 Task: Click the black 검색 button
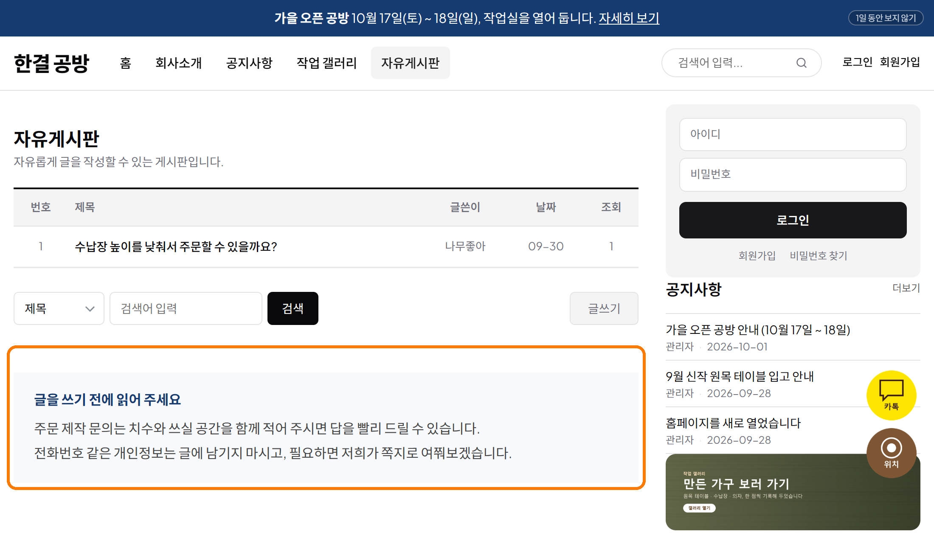pyautogui.click(x=293, y=308)
